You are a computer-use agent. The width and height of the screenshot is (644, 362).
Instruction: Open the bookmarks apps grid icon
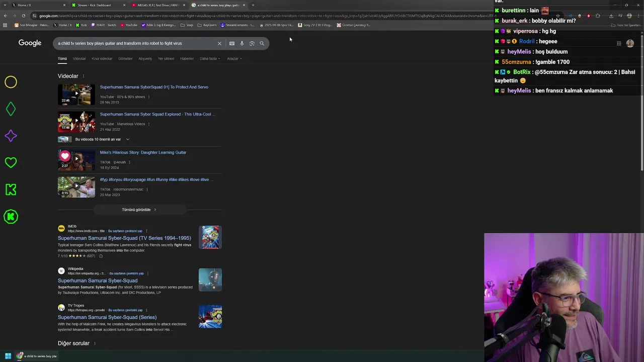(x=5, y=25)
